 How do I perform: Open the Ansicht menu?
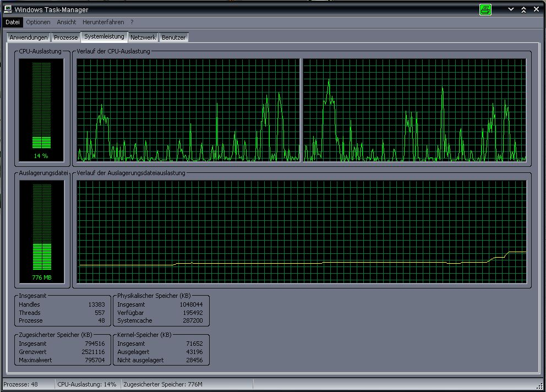click(x=66, y=22)
